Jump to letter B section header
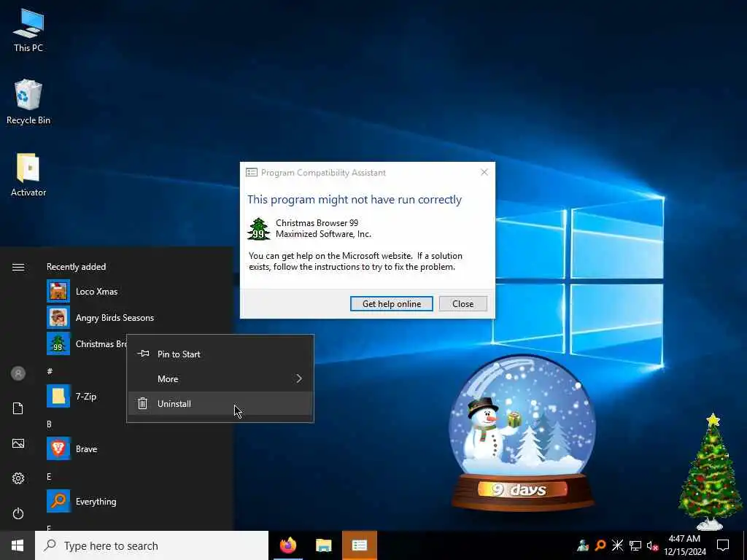 tap(49, 424)
